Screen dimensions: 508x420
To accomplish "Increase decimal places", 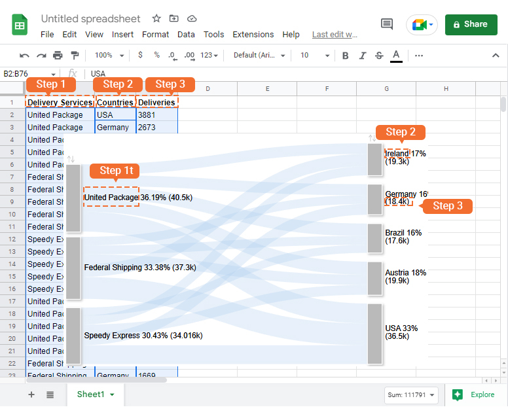I will coord(190,56).
